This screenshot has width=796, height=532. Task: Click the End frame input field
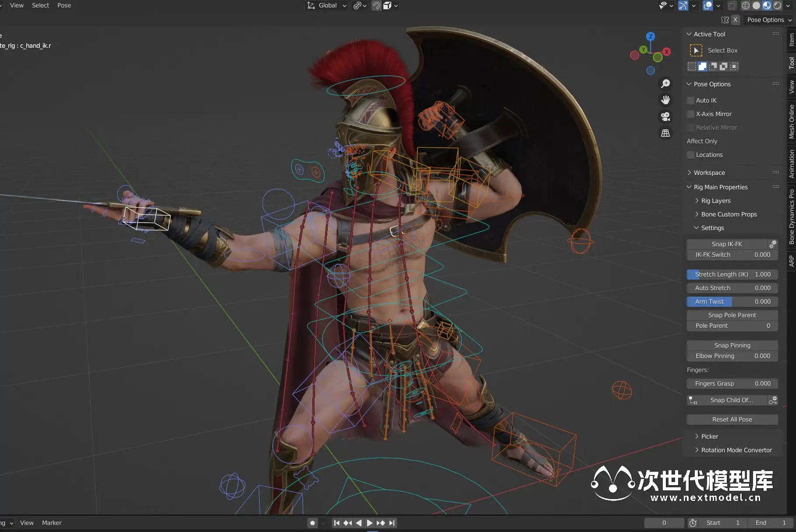coord(770,523)
